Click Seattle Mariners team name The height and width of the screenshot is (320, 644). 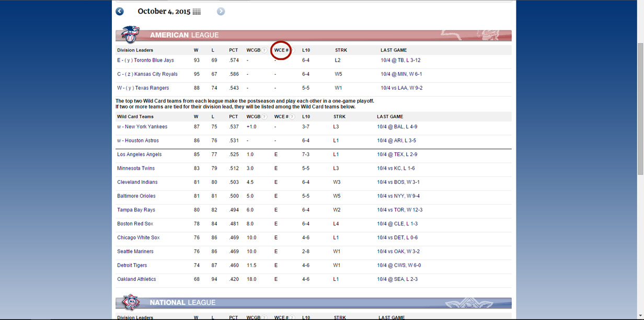tap(135, 252)
